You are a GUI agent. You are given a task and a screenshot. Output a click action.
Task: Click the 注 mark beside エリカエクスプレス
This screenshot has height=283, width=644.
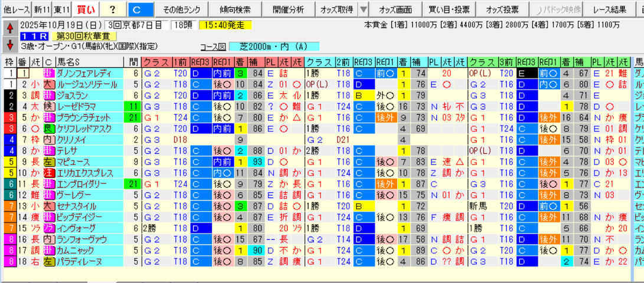[48, 173]
